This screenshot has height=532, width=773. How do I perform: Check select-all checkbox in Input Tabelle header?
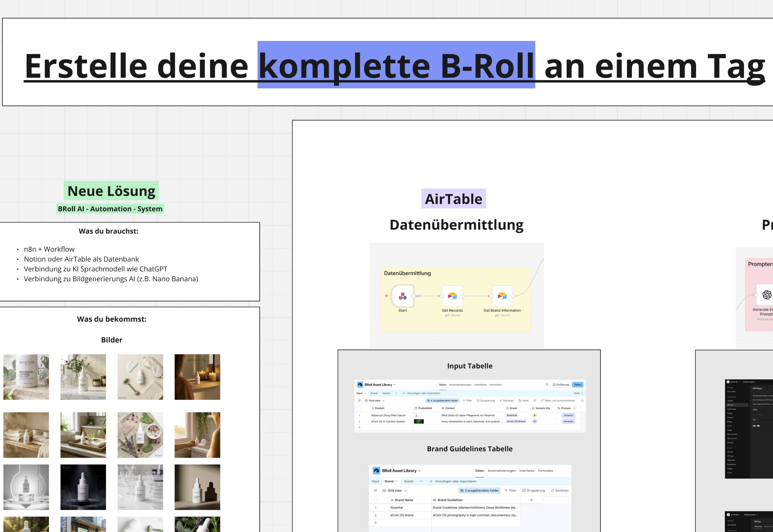click(359, 408)
